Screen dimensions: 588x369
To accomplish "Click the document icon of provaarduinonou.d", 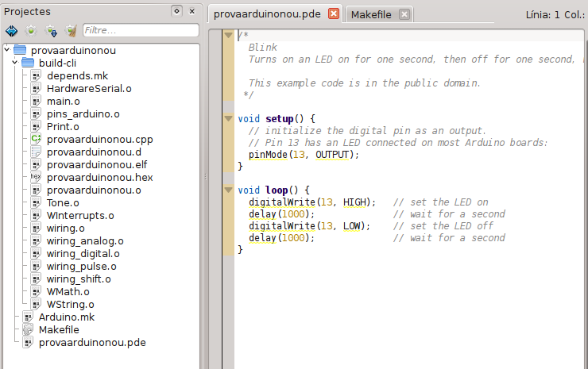I will coord(36,152).
